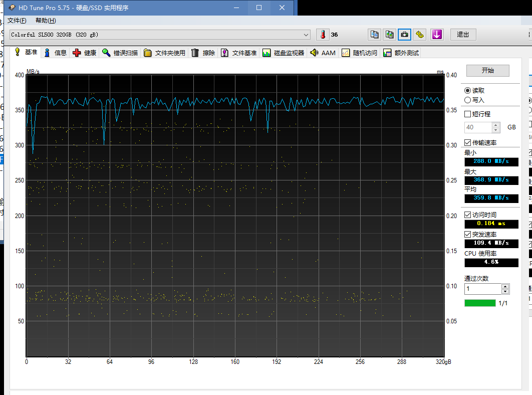Click the copy text results icon
The width and height of the screenshot is (532, 395).
374,35
